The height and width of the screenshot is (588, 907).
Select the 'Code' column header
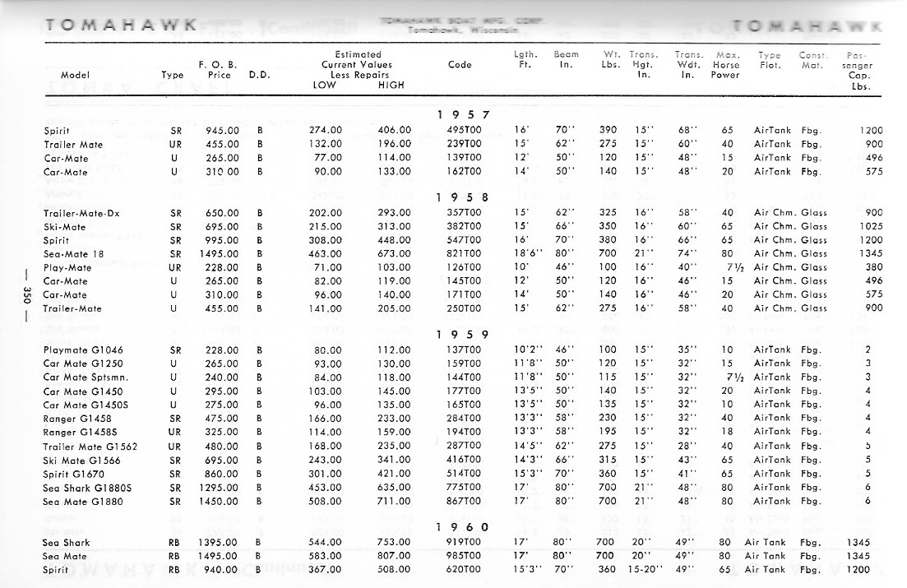460,65
